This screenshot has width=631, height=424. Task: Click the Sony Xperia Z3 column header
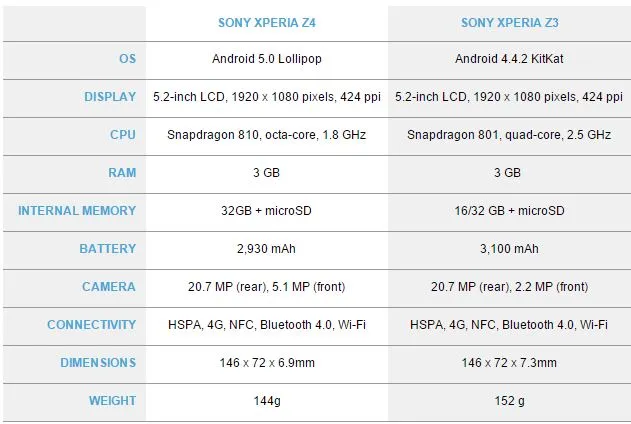pos(508,22)
